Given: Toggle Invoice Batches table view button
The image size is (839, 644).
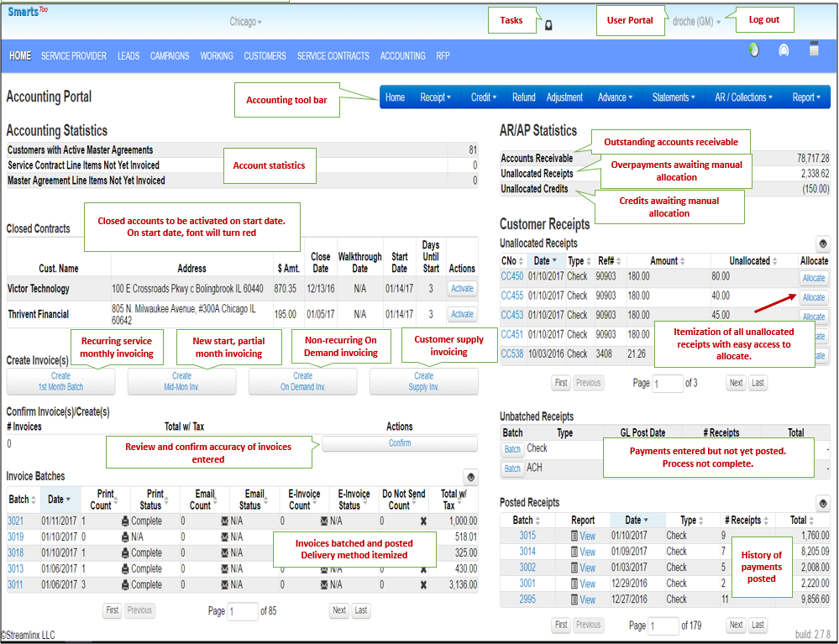Looking at the screenshot, I should click(x=470, y=477).
